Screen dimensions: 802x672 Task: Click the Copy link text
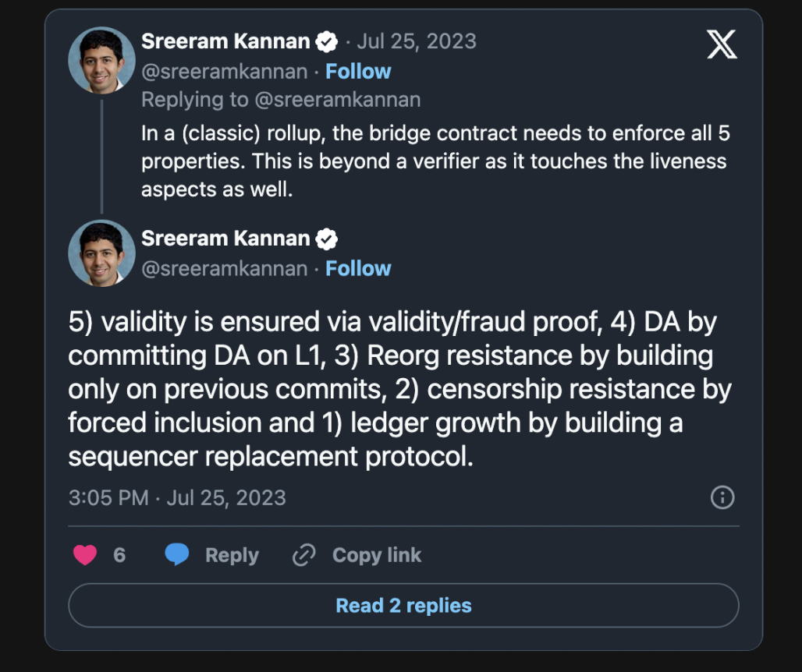(x=377, y=555)
